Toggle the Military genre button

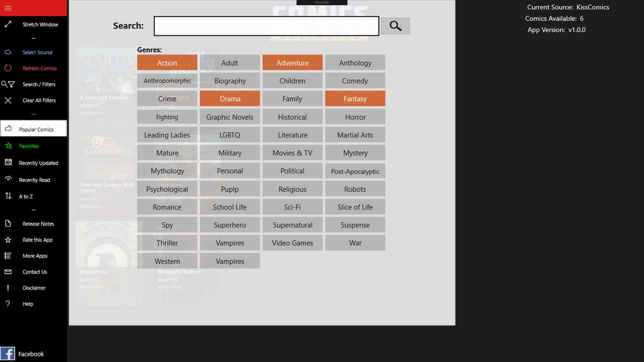coord(230,153)
